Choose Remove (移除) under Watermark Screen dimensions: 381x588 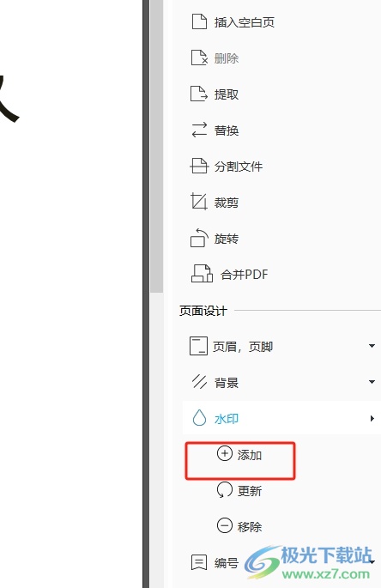(x=239, y=526)
